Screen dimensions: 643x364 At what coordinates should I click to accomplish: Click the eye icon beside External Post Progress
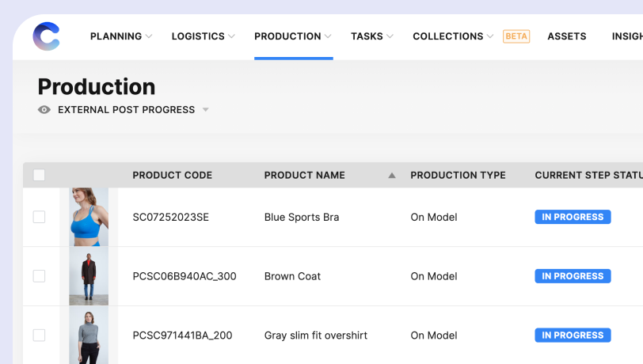[44, 110]
